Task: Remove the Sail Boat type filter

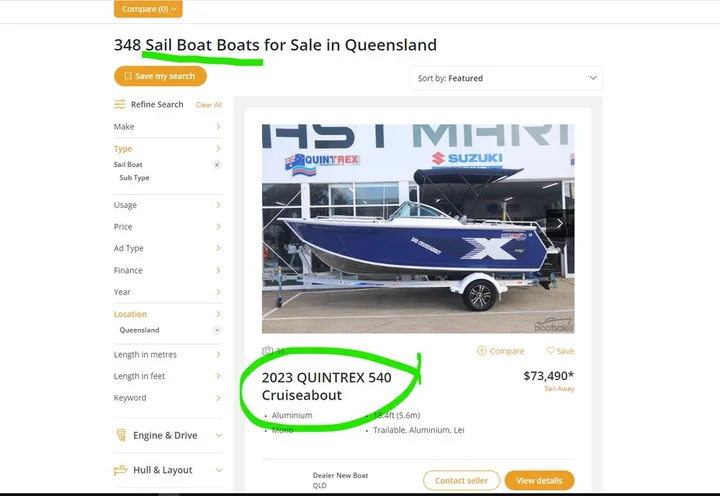Action: [217, 165]
